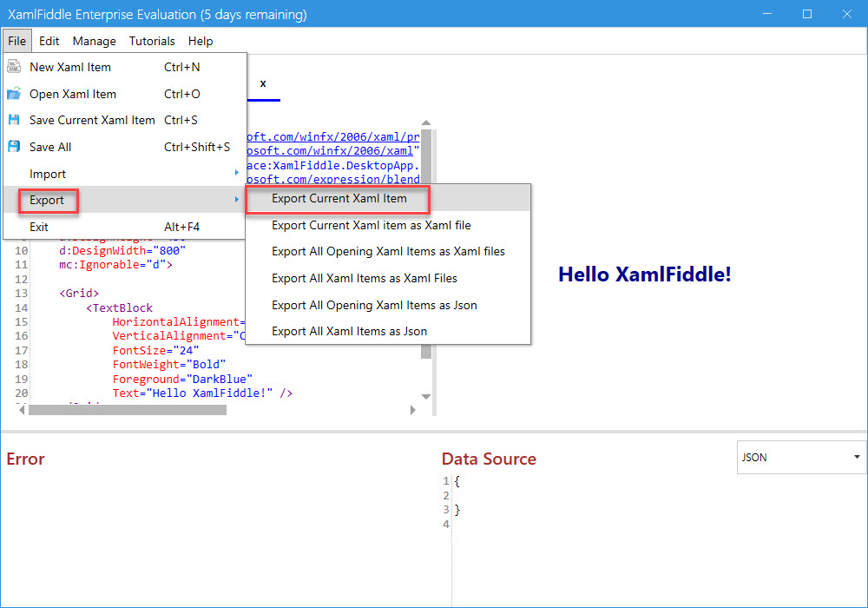Click the Hello XamlFiddle! preview text
The width and height of the screenshot is (868, 608).
[x=644, y=274]
